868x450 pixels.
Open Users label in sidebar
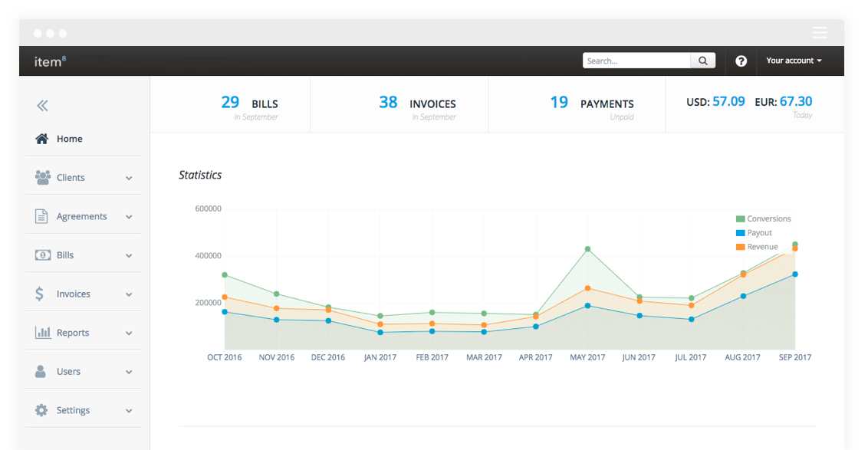(69, 371)
